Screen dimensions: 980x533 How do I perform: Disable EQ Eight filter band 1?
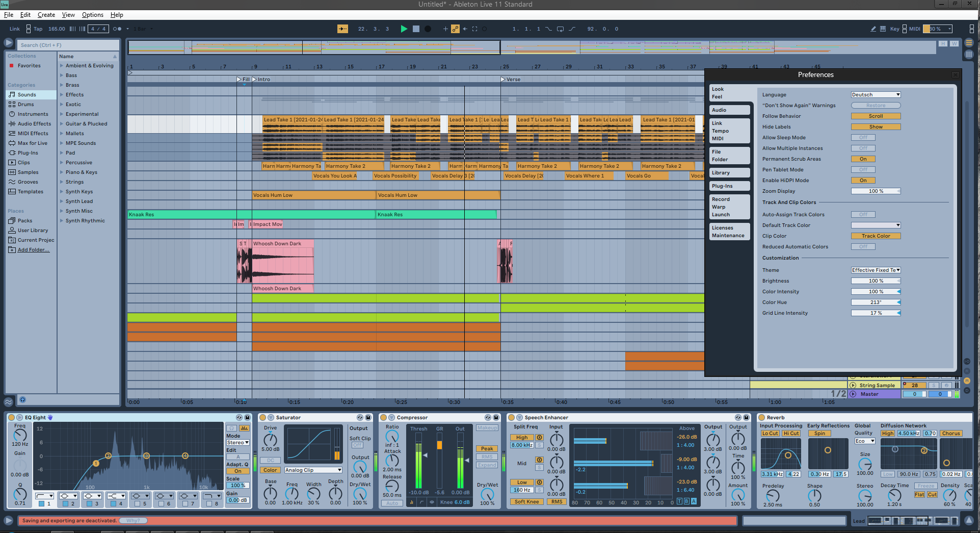pyautogui.click(x=41, y=504)
